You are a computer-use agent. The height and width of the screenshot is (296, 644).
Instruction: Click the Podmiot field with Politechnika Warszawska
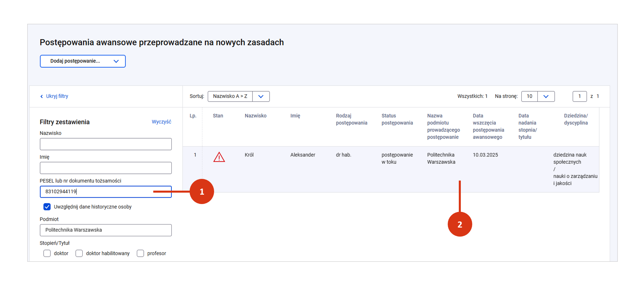point(106,230)
